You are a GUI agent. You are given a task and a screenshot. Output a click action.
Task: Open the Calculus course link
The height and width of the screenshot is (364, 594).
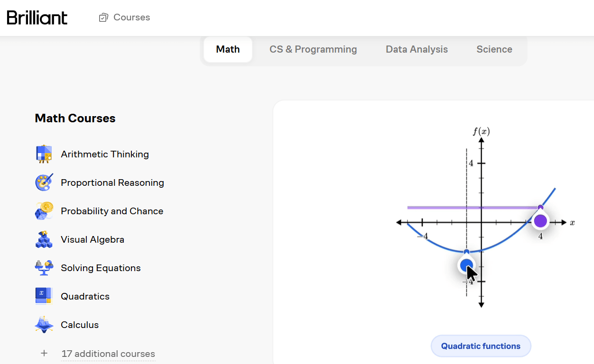(80, 325)
